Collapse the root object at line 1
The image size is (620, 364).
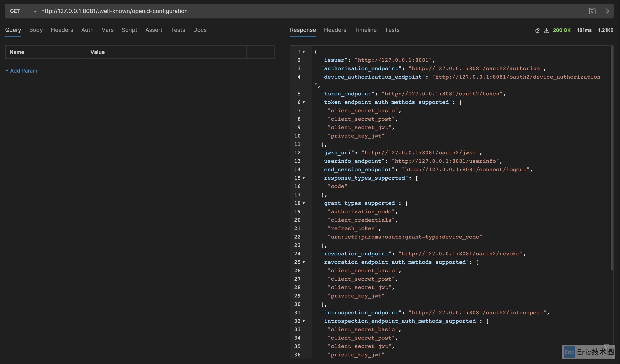[304, 52]
